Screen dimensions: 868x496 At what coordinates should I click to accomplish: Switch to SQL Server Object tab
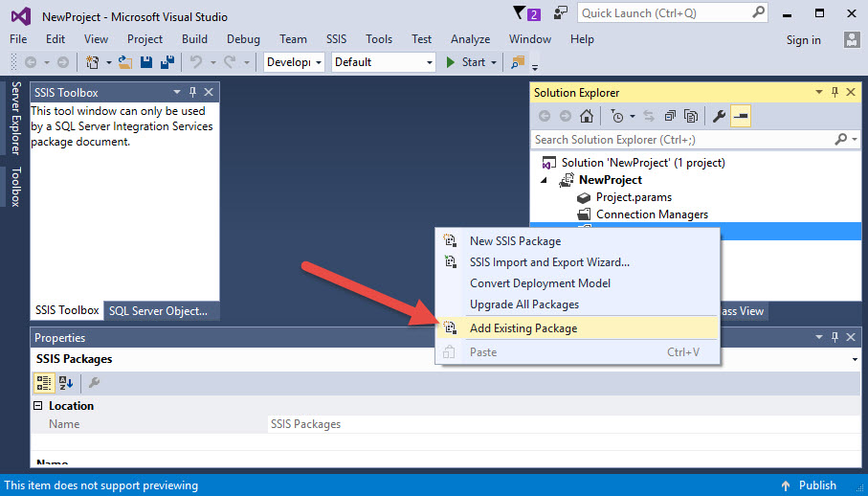coord(158,310)
